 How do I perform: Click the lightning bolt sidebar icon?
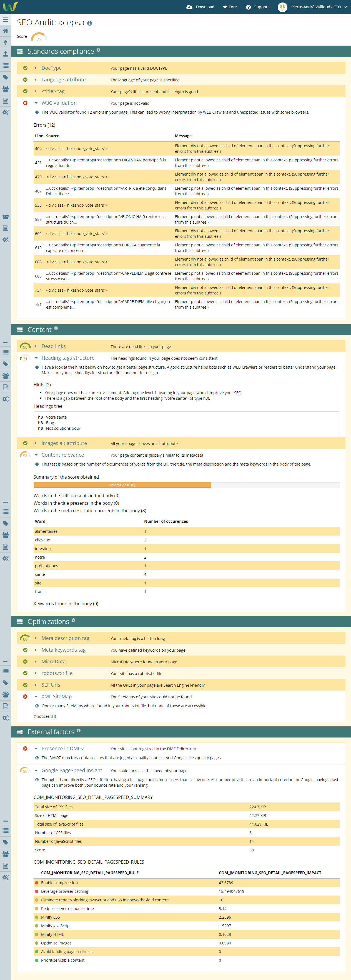pyautogui.click(x=5, y=42)
